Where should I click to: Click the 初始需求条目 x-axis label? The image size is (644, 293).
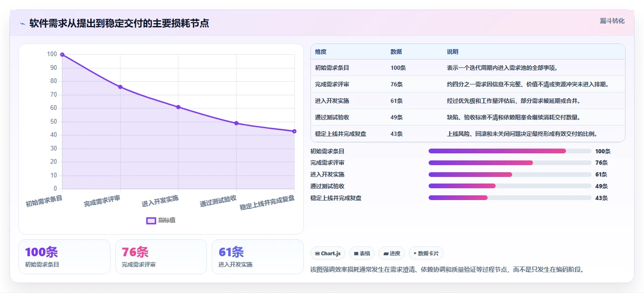(44, 201)
